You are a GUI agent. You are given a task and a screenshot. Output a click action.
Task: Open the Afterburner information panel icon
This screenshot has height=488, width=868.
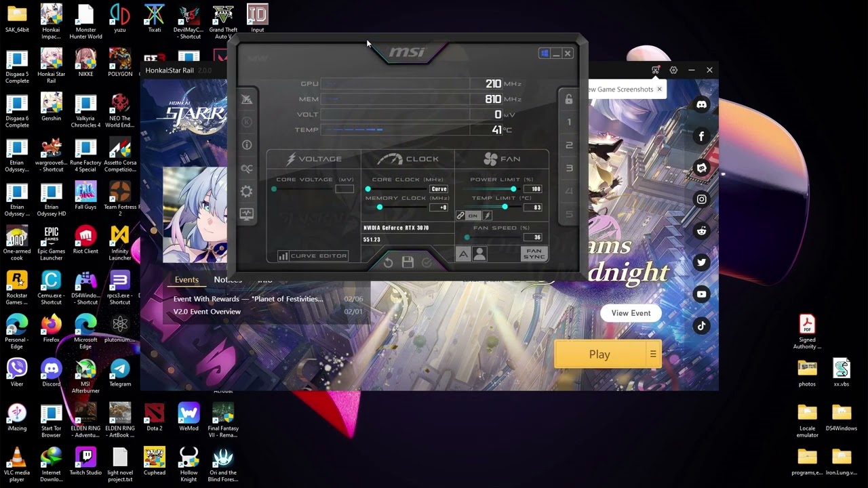(x=246, y=145)
